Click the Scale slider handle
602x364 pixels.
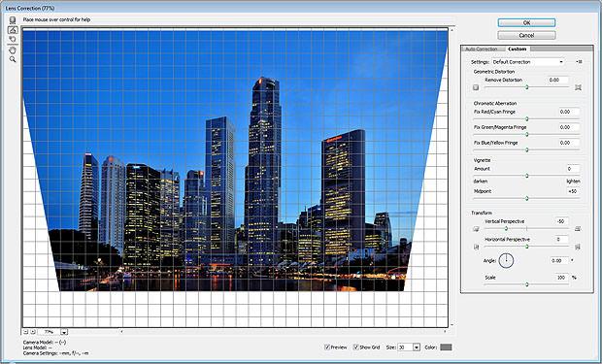(x=526, y=284)
